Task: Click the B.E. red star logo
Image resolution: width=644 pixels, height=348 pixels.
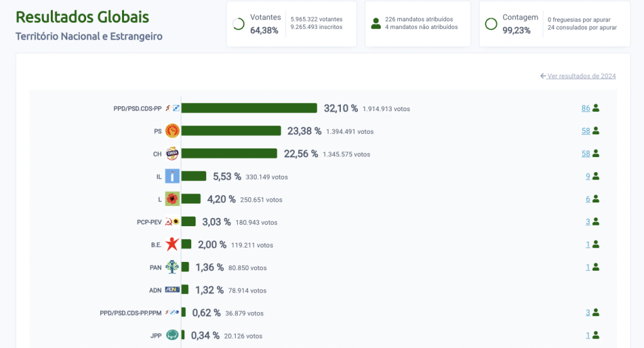Action: 172,244
